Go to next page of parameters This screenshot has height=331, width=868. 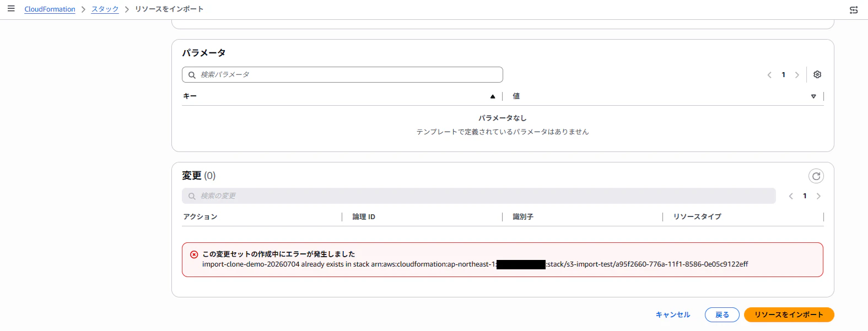click(797, 75)
